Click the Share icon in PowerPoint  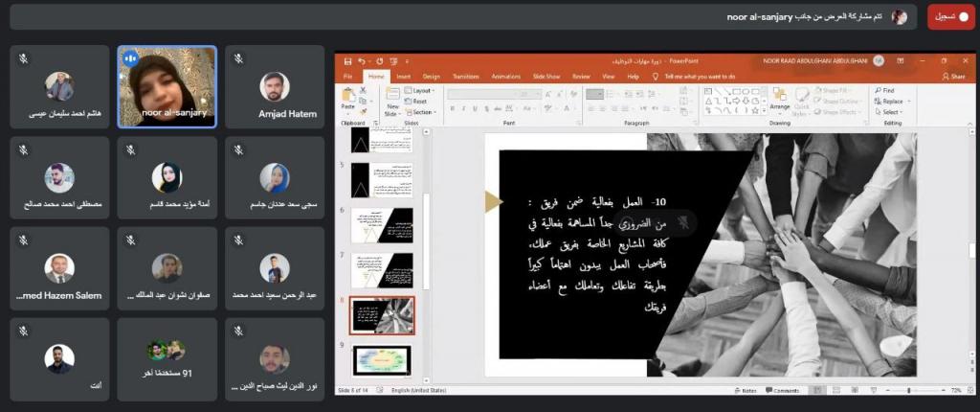click(x=951, y=76)
